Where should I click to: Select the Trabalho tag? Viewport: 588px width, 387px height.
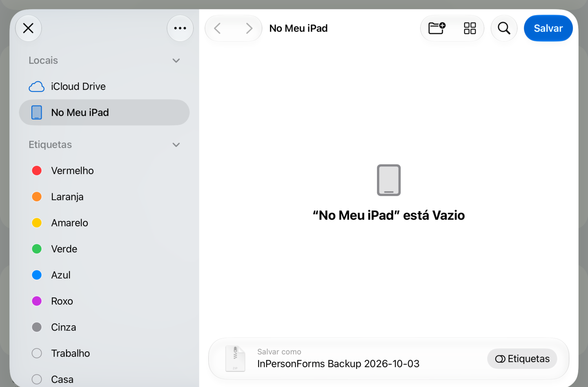104,353
